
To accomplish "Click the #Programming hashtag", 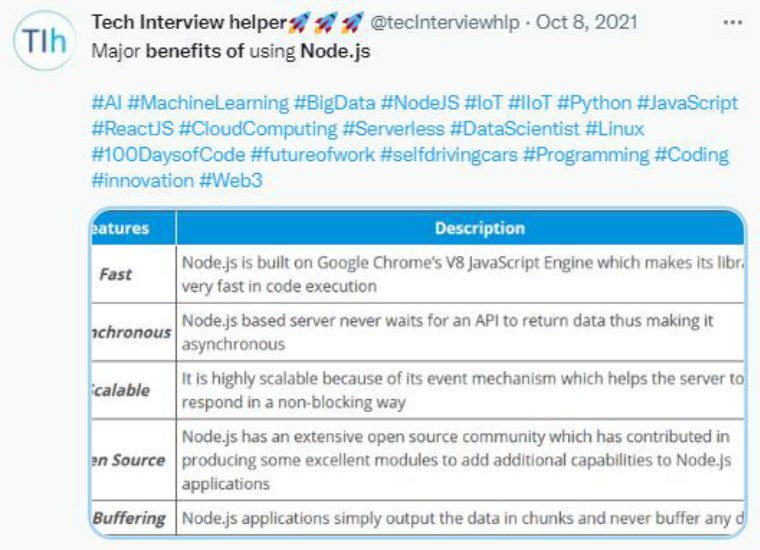I will 586,155.
